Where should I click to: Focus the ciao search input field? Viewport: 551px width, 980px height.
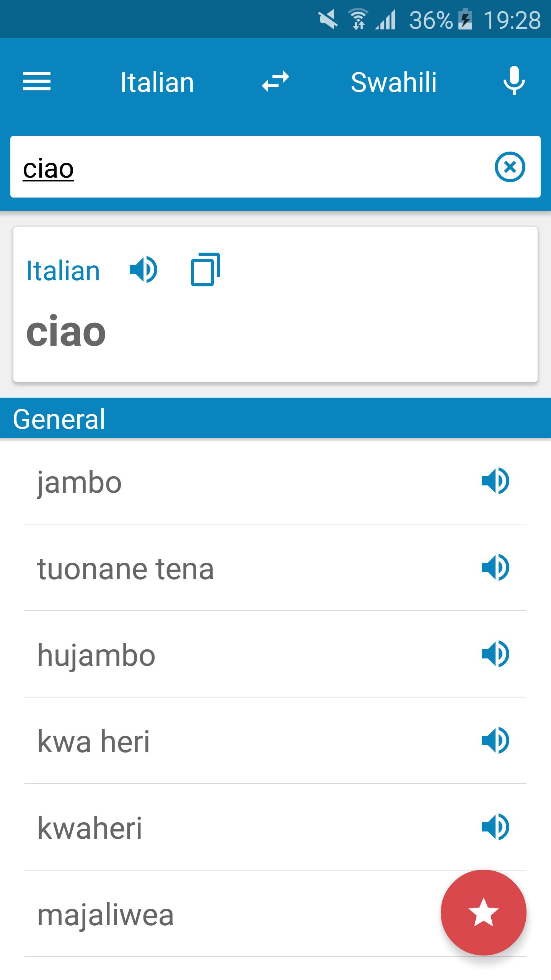pos(253,167)
